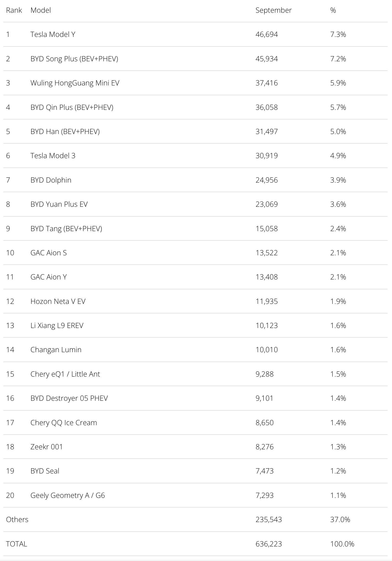Click the Model column header

pyautogui.click(x=40, y=10)
